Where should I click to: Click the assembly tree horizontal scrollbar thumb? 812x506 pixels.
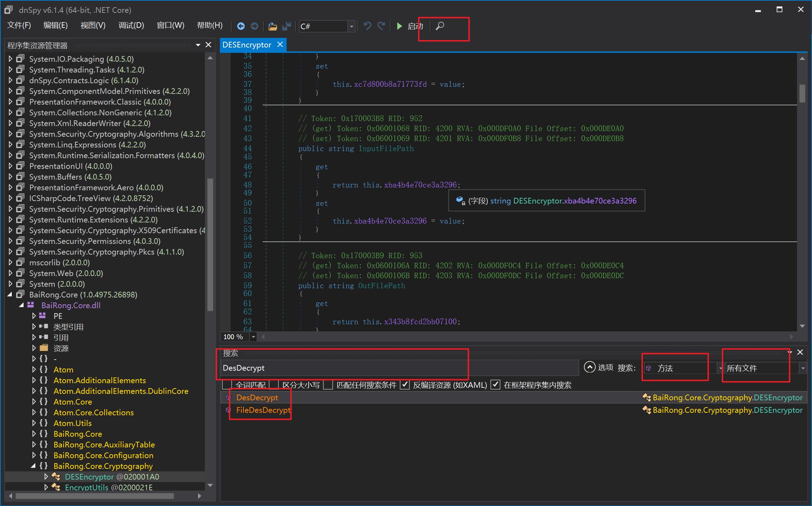95,496
